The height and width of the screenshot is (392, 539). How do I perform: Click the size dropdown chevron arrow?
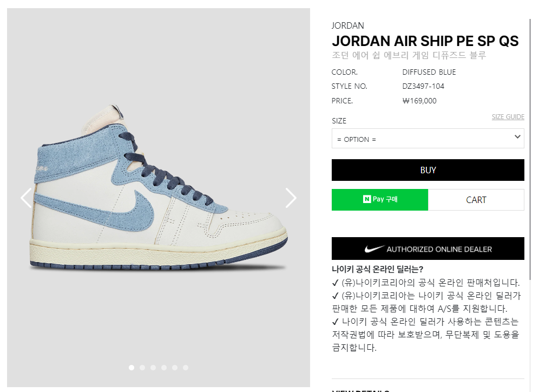tap(517, 137)
